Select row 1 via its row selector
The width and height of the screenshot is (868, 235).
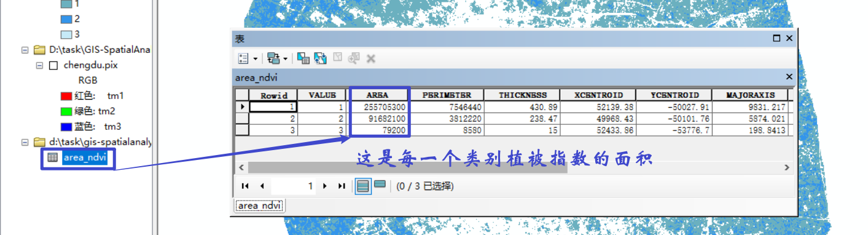click(x=243, y=107)
